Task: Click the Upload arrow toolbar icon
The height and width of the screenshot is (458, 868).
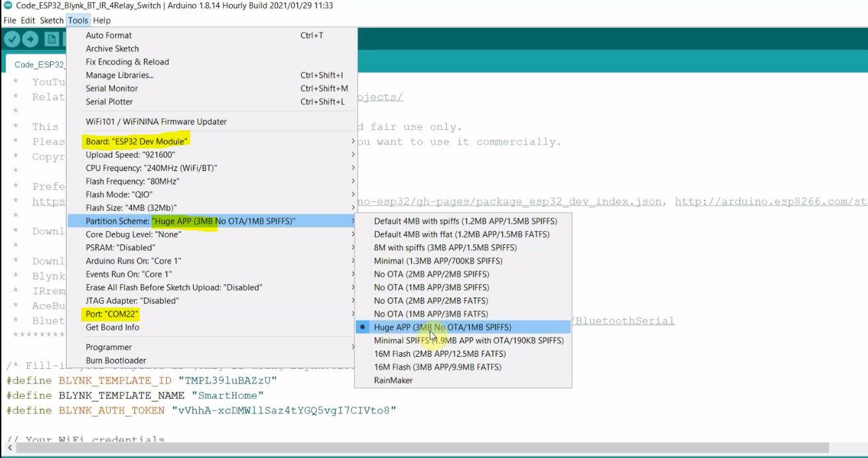Action: 31,39
